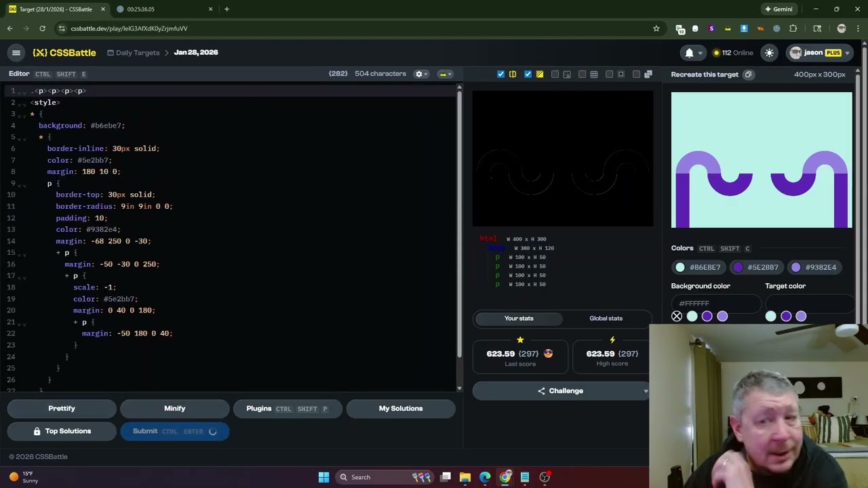Switch to the Global stats tab

606,318
